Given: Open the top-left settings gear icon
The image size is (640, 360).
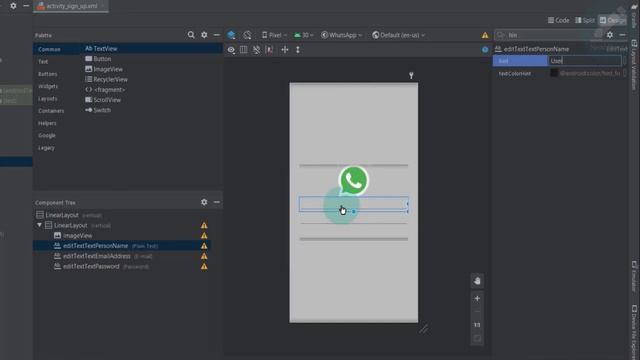Looking at the screenshot, I should coord(13,6).
